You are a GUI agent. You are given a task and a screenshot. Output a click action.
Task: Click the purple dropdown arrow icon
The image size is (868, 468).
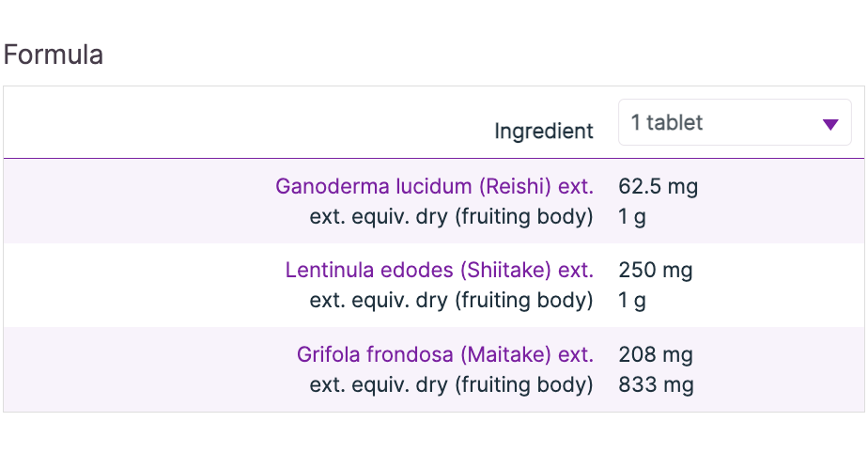click(x=829, y=124)
